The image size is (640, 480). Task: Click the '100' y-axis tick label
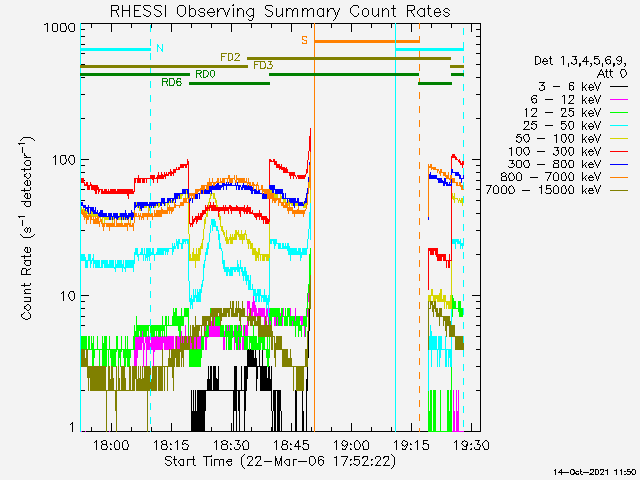tap(64, 160)
